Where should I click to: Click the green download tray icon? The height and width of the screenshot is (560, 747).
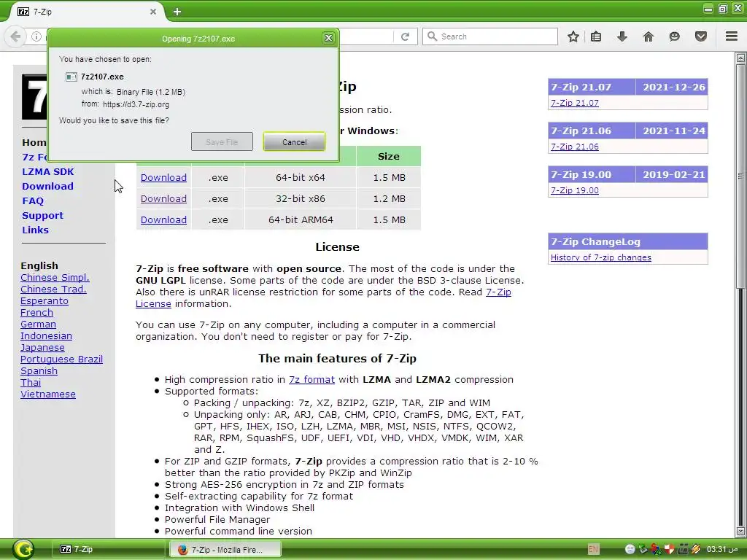(643, 550)
